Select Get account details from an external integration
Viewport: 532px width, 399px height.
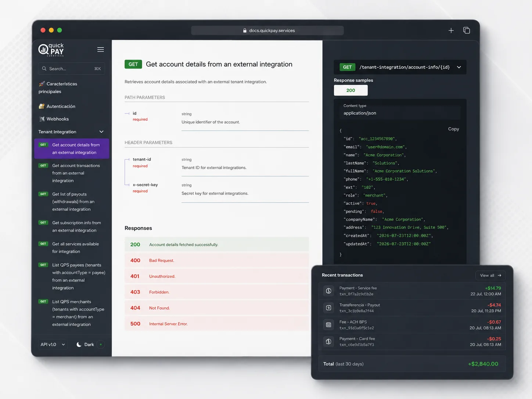pos(72,149)
